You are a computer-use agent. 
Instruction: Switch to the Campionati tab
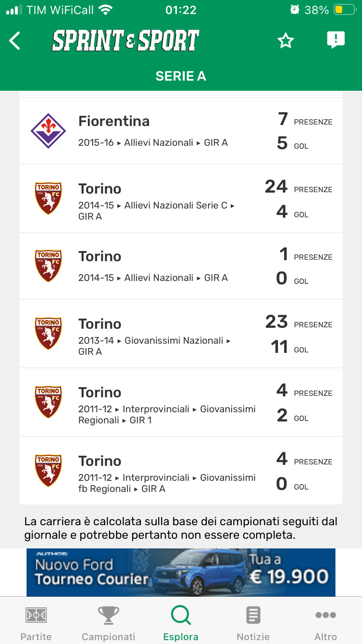[109, 623]
